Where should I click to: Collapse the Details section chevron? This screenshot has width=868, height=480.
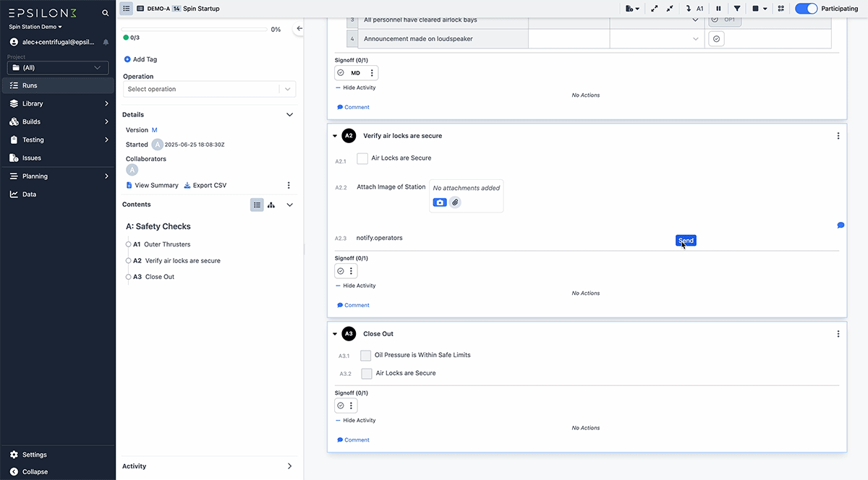coord(289,115)
